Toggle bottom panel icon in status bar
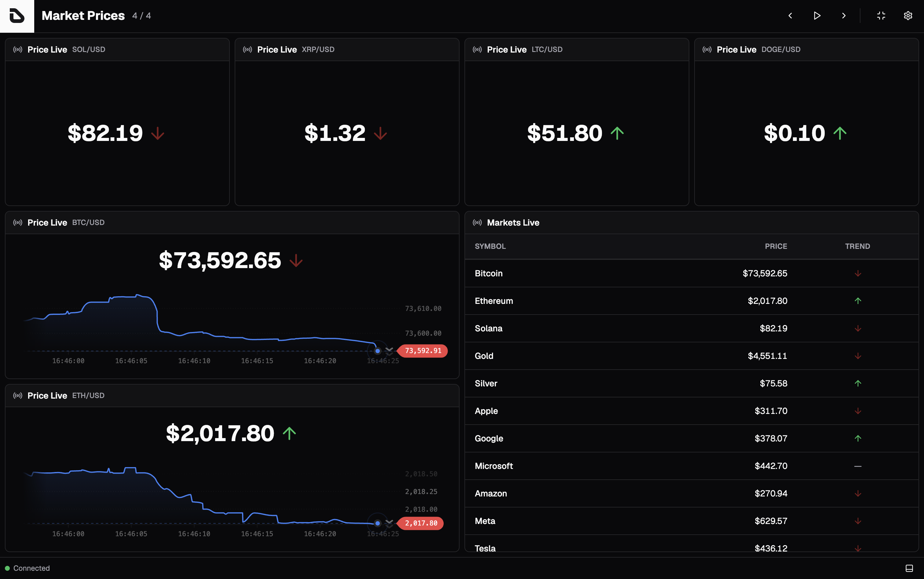This screenshot has height=579, width=924. pos(909,568)
